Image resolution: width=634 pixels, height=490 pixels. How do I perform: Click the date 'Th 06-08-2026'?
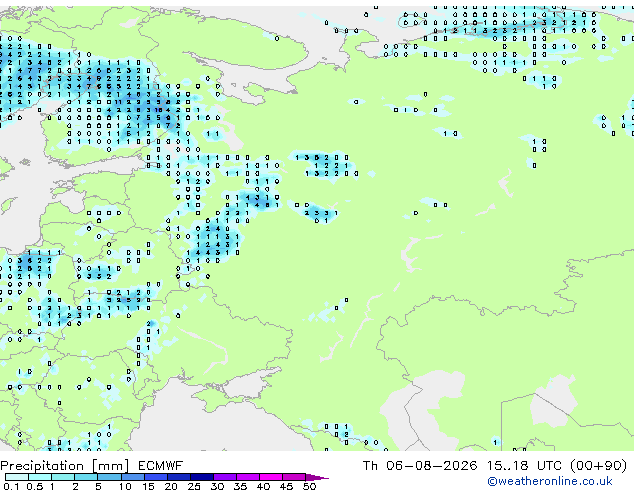tap(419, 466)
